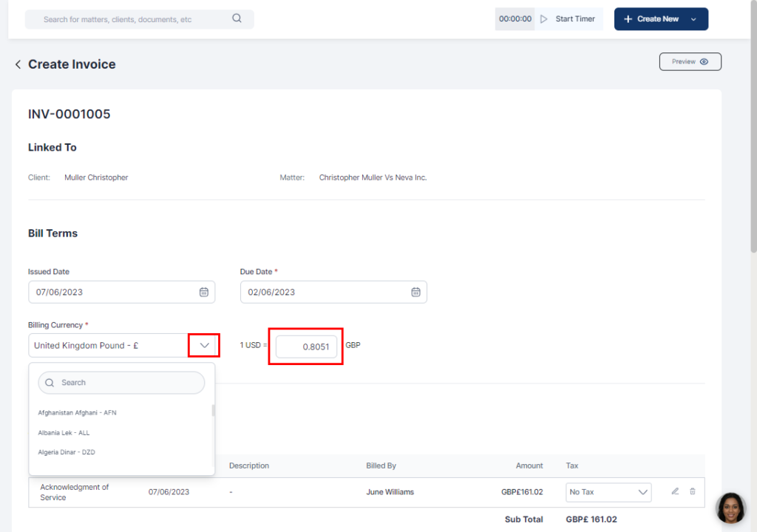This screenshot has width=757, height=532.
Task: Click the Start Timer play icon
Action: 544,19
